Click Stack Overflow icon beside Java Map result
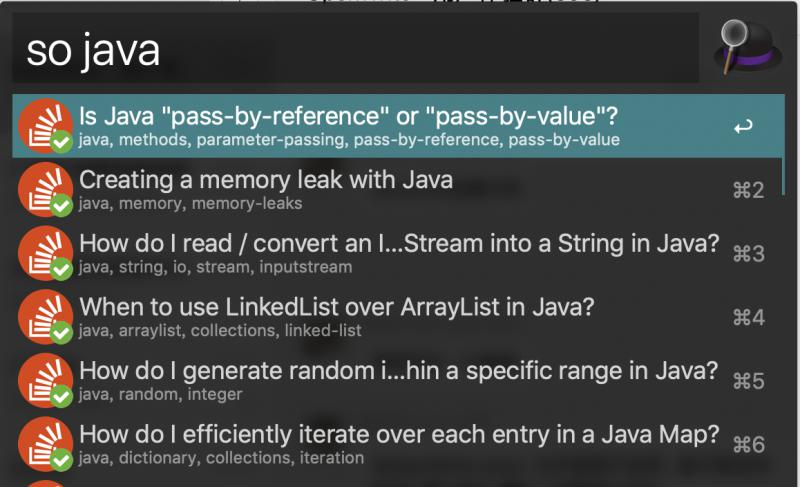Screen dimensions: 800x487 click(x=45, y=444)
